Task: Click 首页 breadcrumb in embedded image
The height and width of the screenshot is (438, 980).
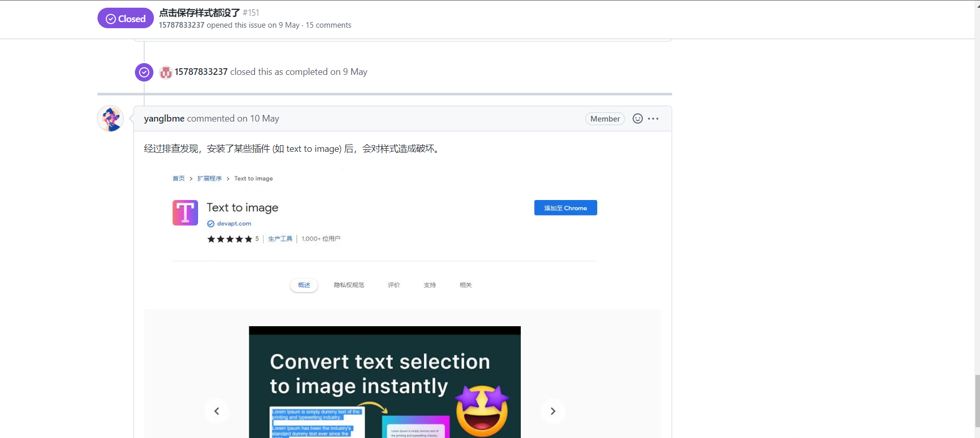Action: coord(179,178)
